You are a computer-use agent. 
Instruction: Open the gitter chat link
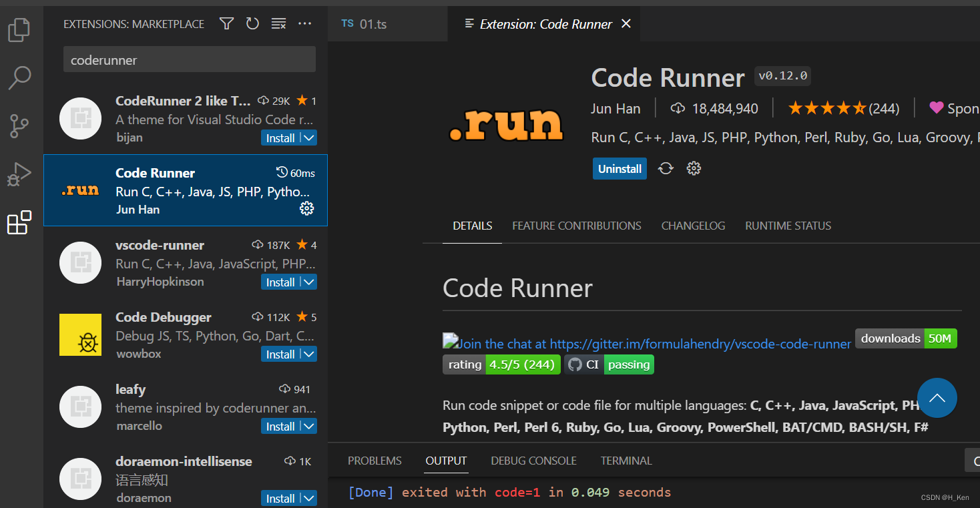(648, 343)
